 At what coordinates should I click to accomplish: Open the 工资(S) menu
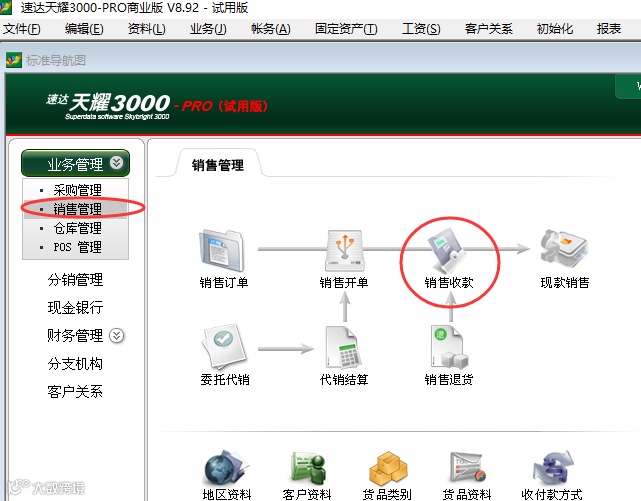(x=421, y=29)
